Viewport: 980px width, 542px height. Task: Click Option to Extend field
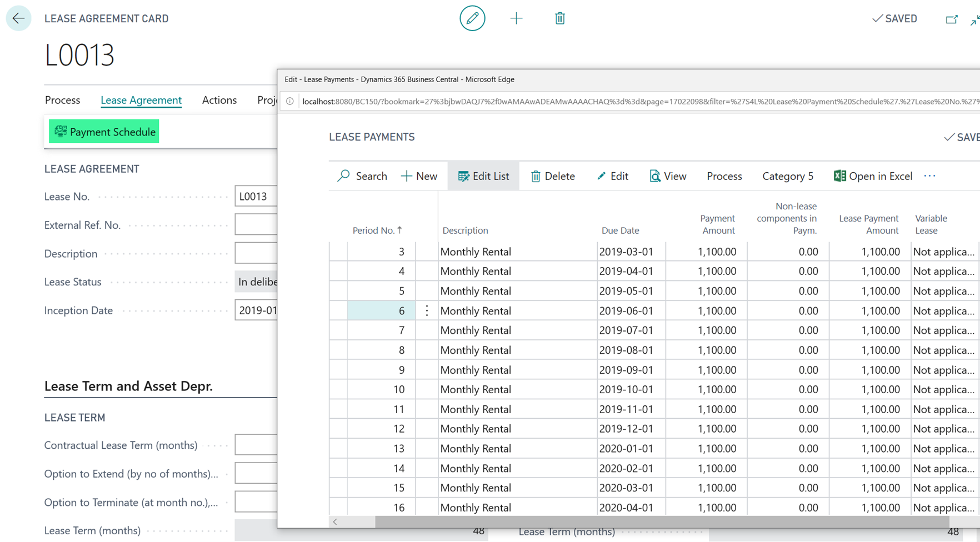(x=256, y=474)
